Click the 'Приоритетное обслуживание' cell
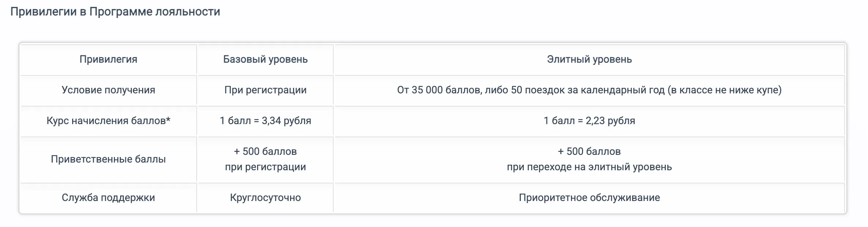This screenshot has width=868, height=227. pos(589,198)
